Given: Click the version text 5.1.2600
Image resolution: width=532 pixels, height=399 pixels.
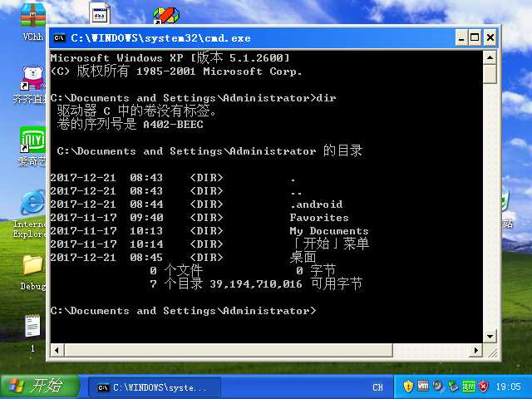Looking at the screenshot, I should pos(256,58).
